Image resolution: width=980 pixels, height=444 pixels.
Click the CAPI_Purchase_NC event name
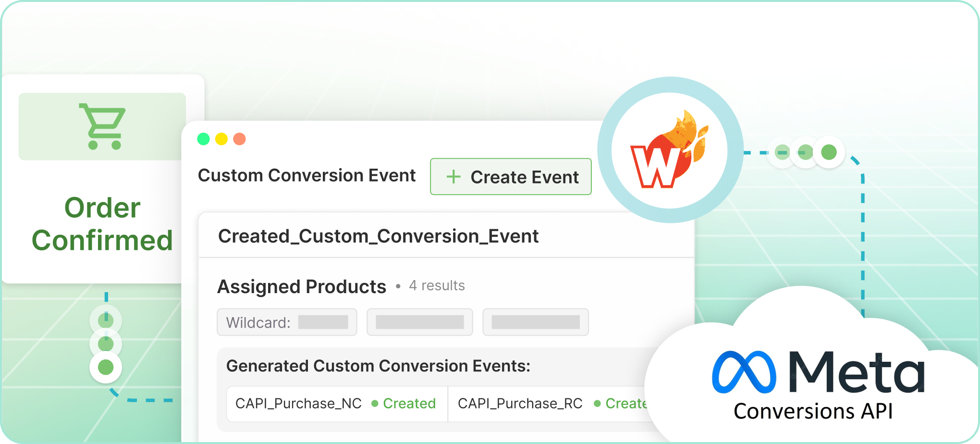[x=298, y=404]
